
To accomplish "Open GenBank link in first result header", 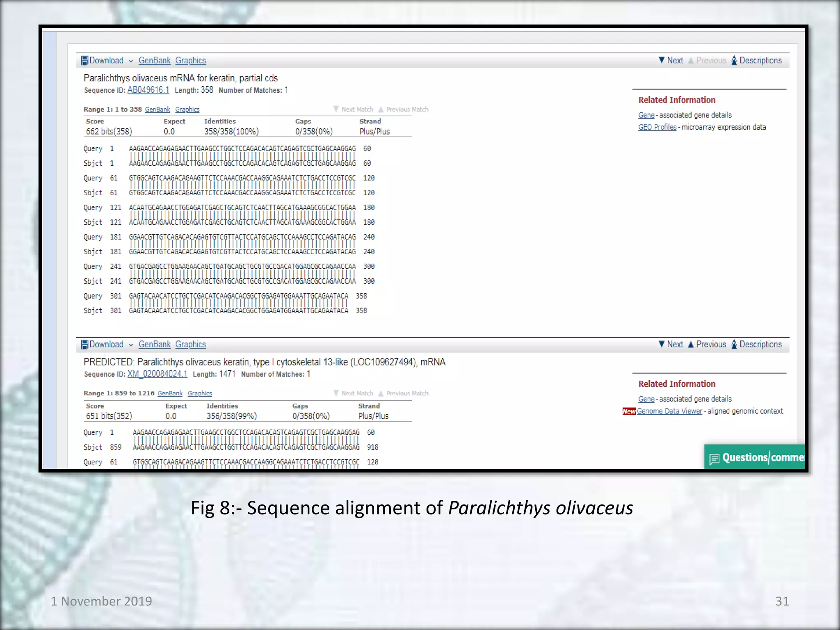I will tap(154, 60).
